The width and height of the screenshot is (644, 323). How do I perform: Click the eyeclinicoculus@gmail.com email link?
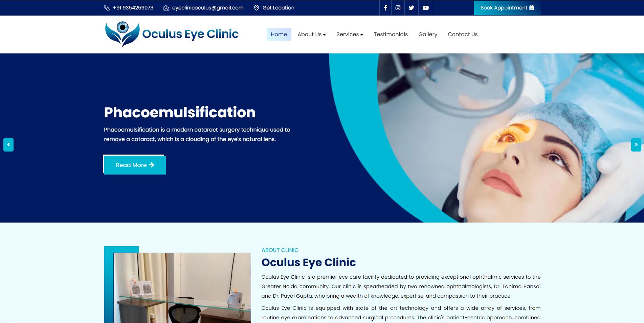click(208, 8)
